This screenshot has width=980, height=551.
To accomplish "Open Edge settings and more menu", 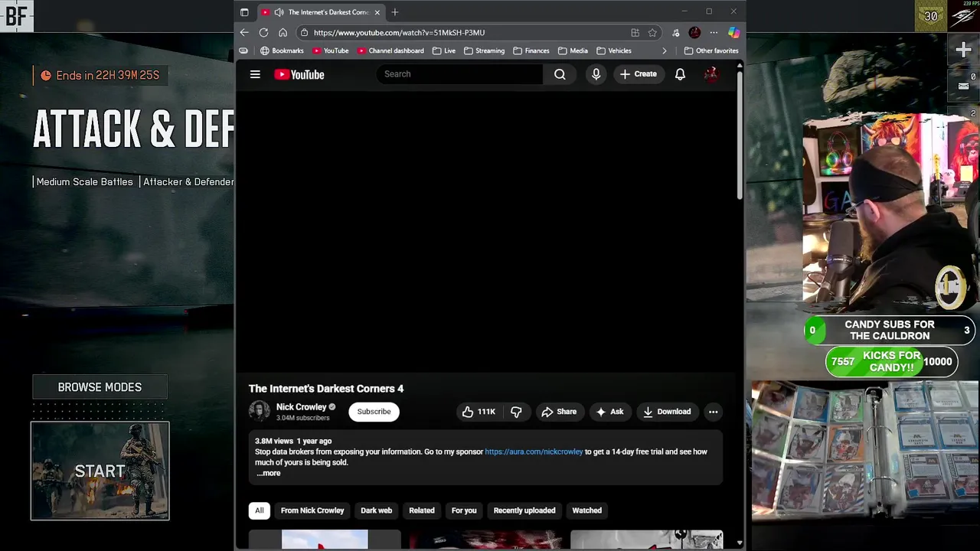I will tap(714, 33).
